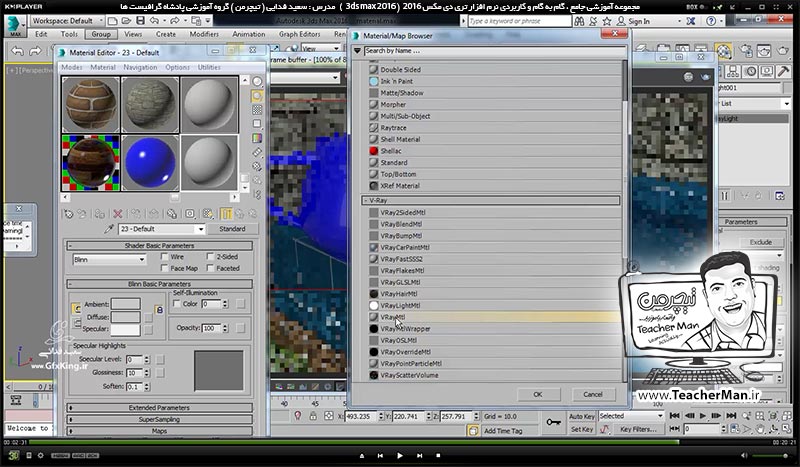Image resolution: width=800 pixels, height=467 pixels.
Task: Click OK in Material/Map Browser
Action: tap(538, 395)
